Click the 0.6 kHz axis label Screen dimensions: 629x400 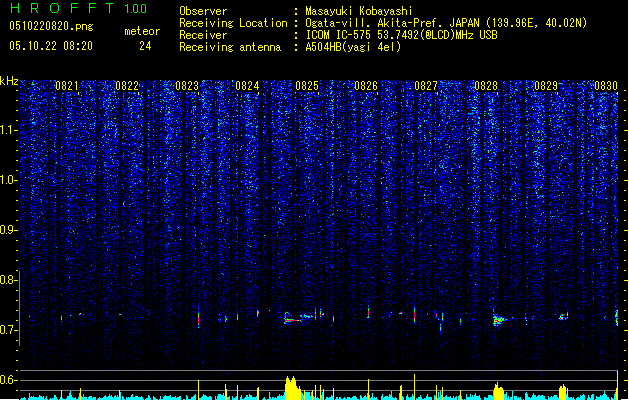(8, 380)
